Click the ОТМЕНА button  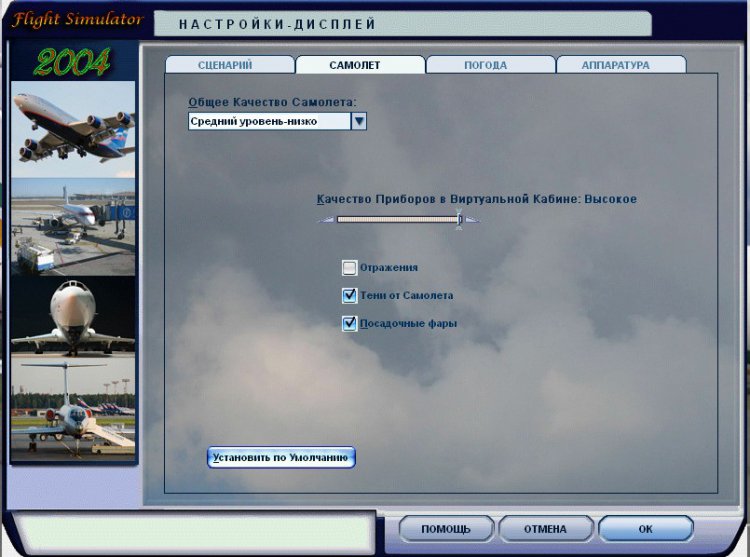coord(545,529)
